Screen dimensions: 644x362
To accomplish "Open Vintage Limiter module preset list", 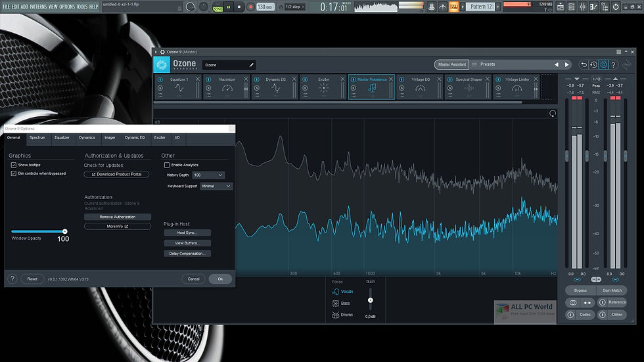I will click(x=498, y=95).
